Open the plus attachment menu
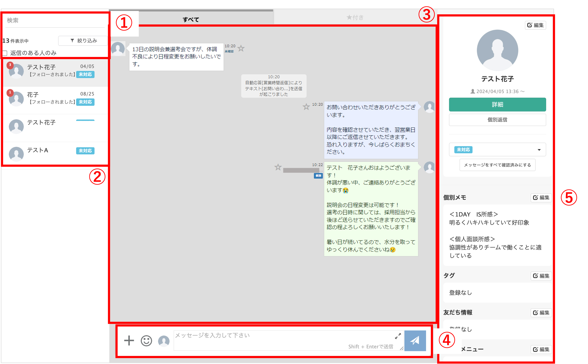This screenshot has height=364, width=588. [x=129, y=340]
